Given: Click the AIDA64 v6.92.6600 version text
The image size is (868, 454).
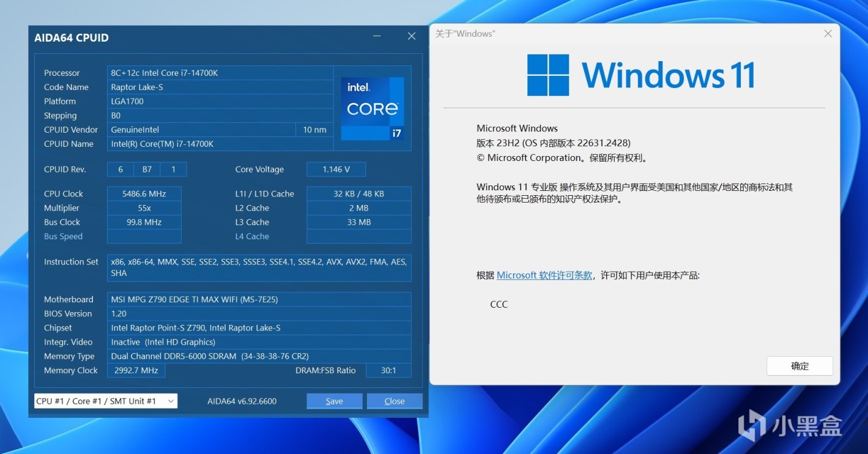Looking at the screenshot, I should [x=242, y=401].
